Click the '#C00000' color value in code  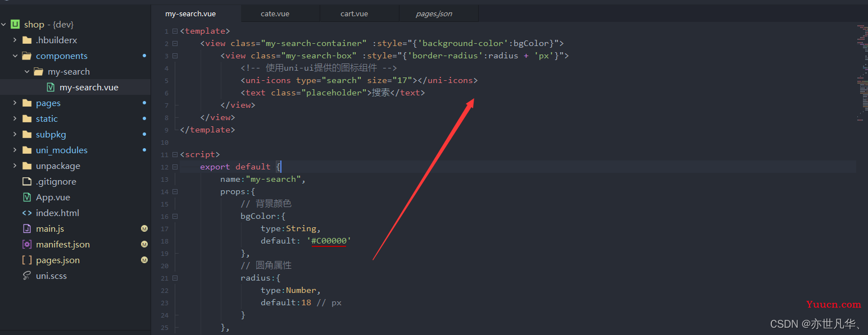329,241
